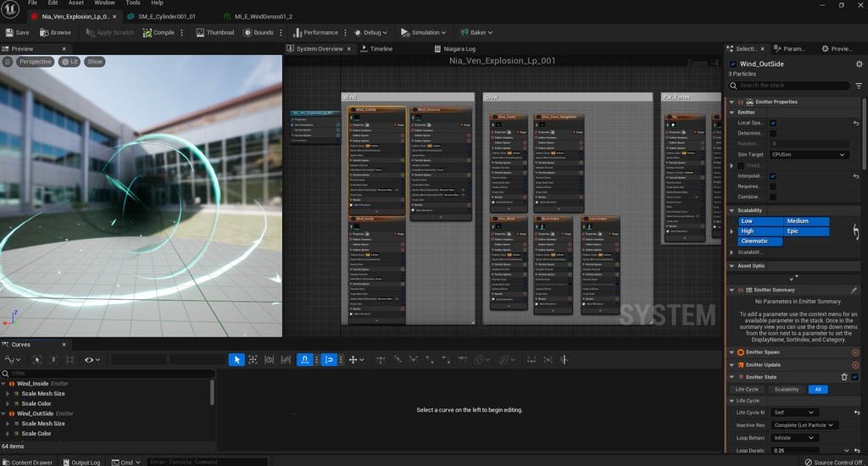This screenshot has width=868, height=466.
Task: Click the pencil edit icon in Emitter Summary
Action: (x=854, y=290)
